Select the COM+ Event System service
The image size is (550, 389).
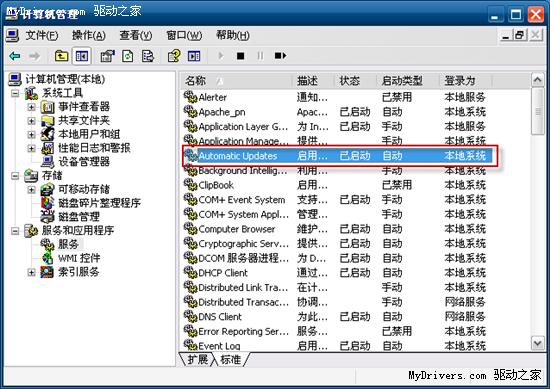pyautogui.click(x=242, y=200)
